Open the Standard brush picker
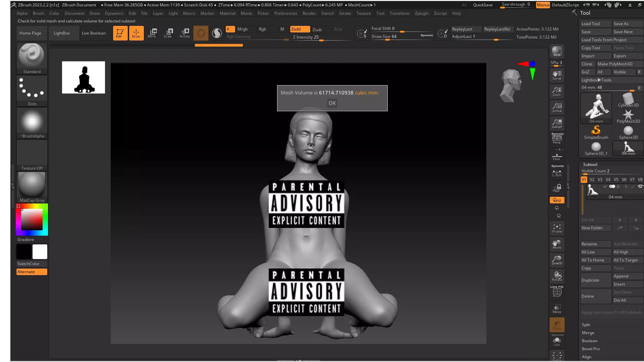This screenshot has width=644, height=362. pyautogui.click(x=32, y=58)
